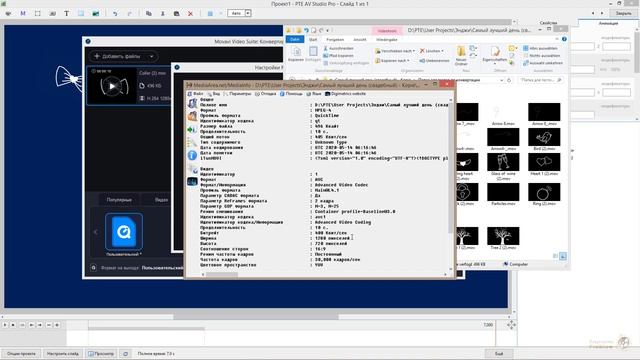Click Pfad kopieren in Explorer ribbon
Screen dimensions: 640x360
tap(338, 56)
